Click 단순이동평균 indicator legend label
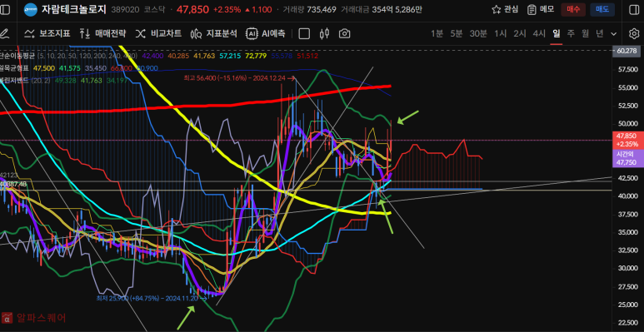The image size is (644, 332). coord(17,56)
